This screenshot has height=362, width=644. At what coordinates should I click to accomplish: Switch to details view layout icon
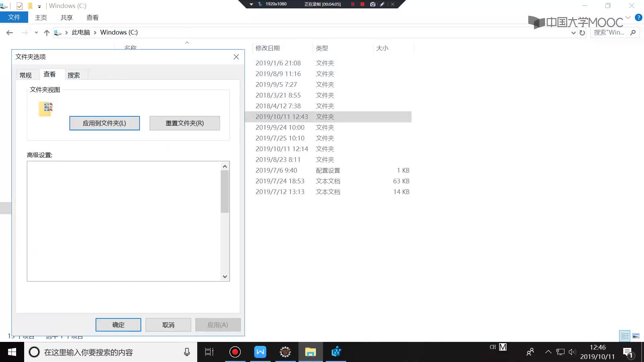(625, 336)
